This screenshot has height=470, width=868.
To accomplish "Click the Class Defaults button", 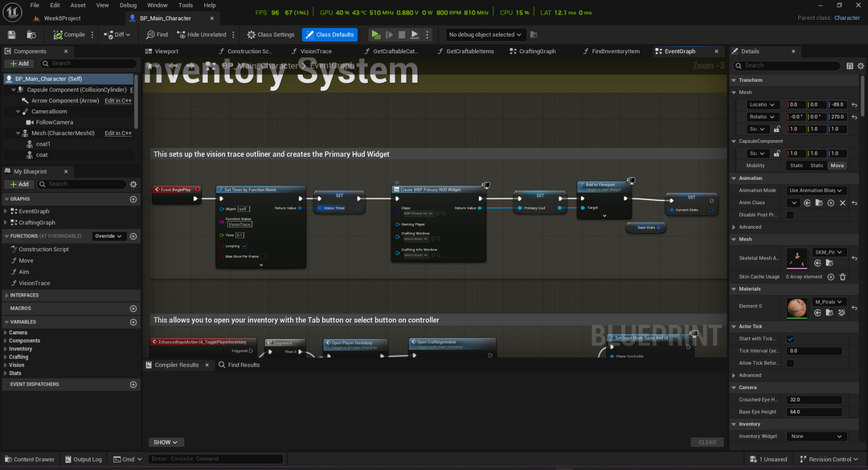I will 330,35.
